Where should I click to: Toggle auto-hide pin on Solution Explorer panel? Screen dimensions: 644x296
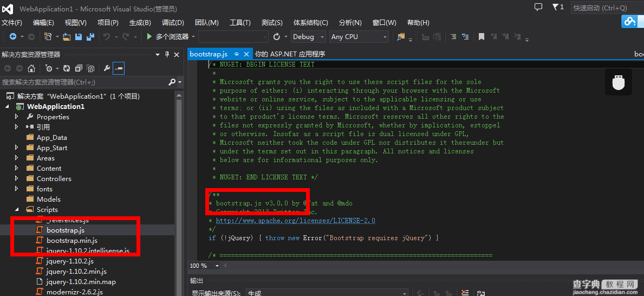coord(167,55)
